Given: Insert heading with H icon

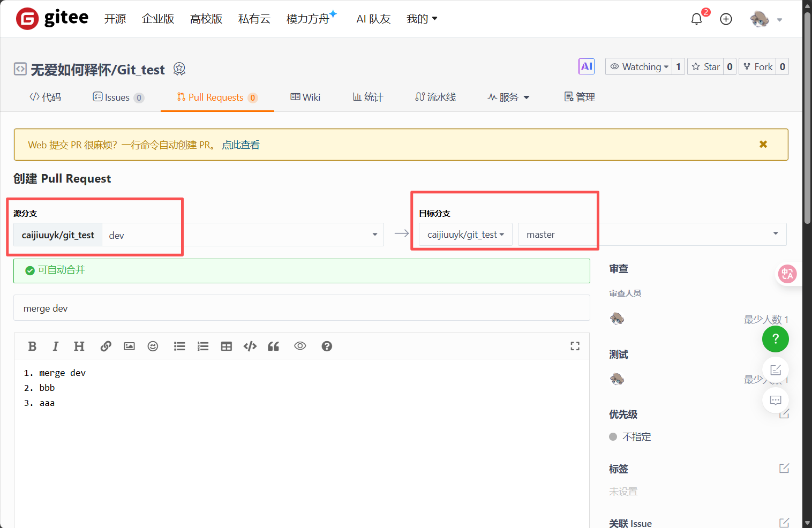Looking at the screenshot, I should coord(79,346).
